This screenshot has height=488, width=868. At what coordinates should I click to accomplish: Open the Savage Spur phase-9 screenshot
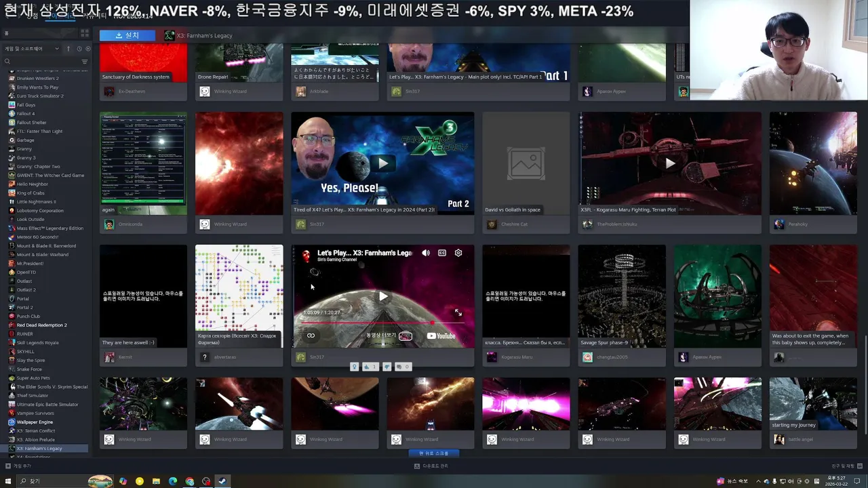point(622,296)
